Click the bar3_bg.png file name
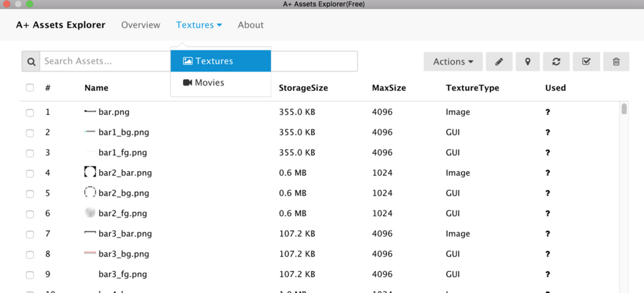The height and width of the screenshot is (293, 644). pos(124,254)
